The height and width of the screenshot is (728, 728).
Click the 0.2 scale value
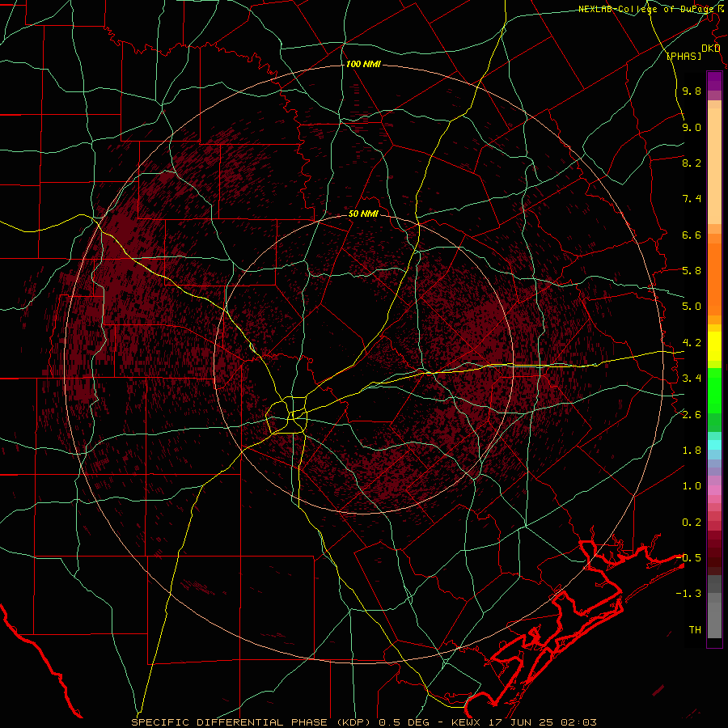click(692, 523)
